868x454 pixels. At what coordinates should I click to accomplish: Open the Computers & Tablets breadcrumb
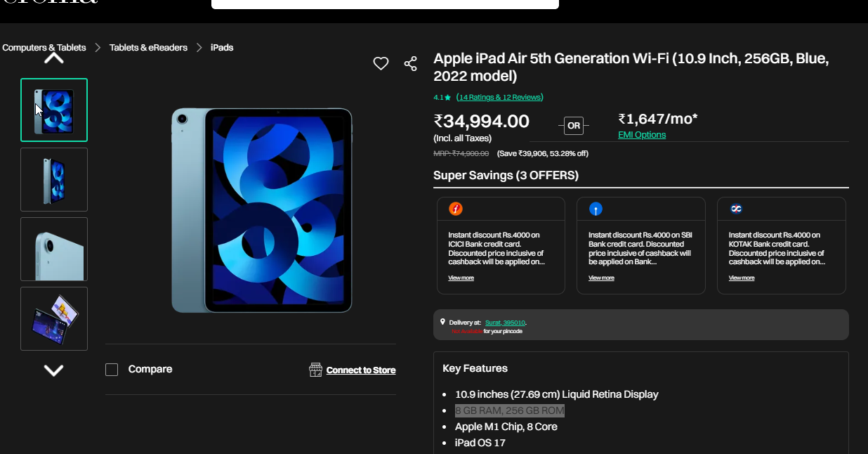[44, 48]
